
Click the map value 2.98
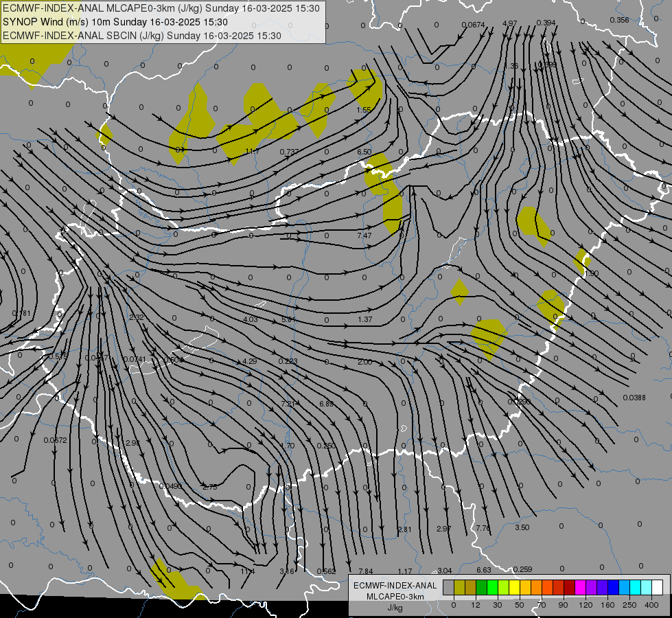tap(133, 443)
